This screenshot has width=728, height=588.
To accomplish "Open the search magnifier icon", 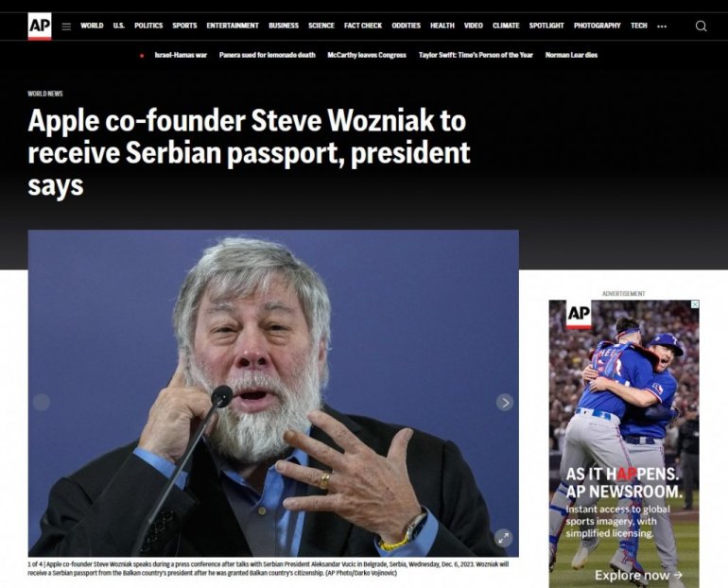I will (x=702, y=26).
